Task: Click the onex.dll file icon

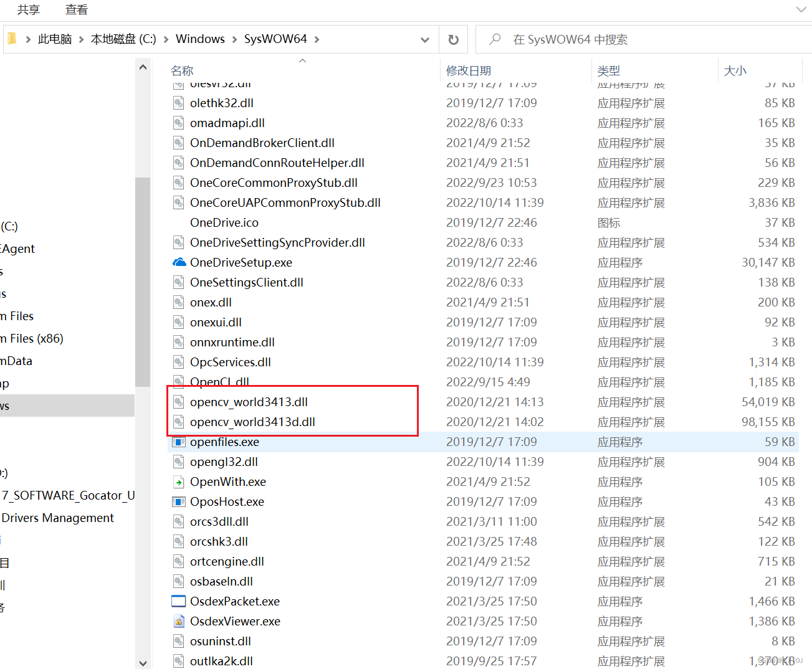Action: click(179, 302)
